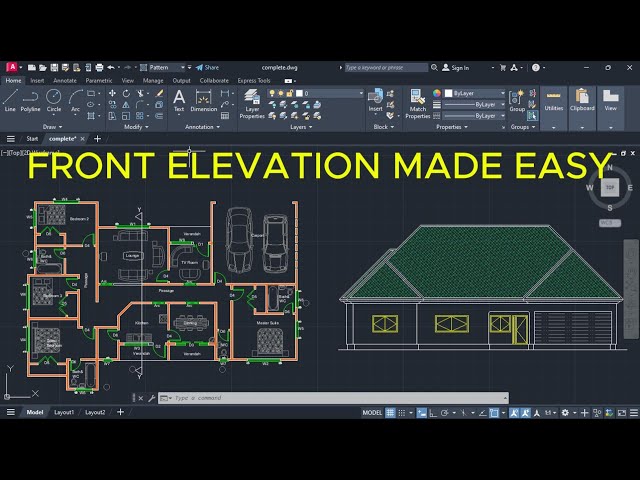640x480 pixels.
Task: Switch to the Insert ribbon tab
Action: pyautogui.click(x=37, y=80)
